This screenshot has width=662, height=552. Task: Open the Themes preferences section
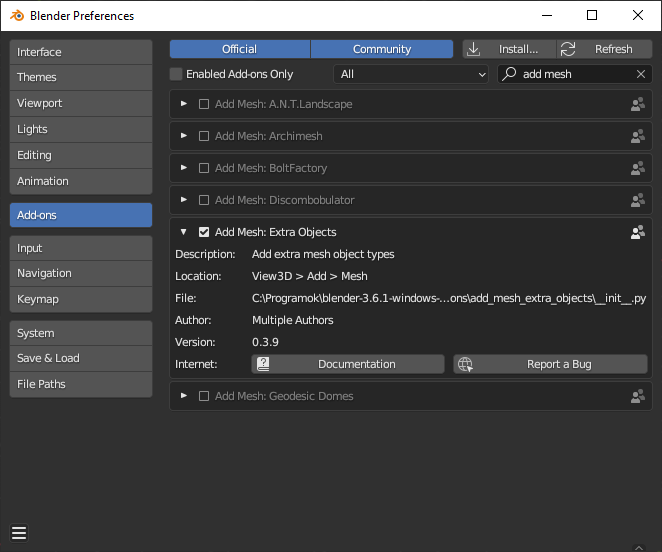pos(81,77)
